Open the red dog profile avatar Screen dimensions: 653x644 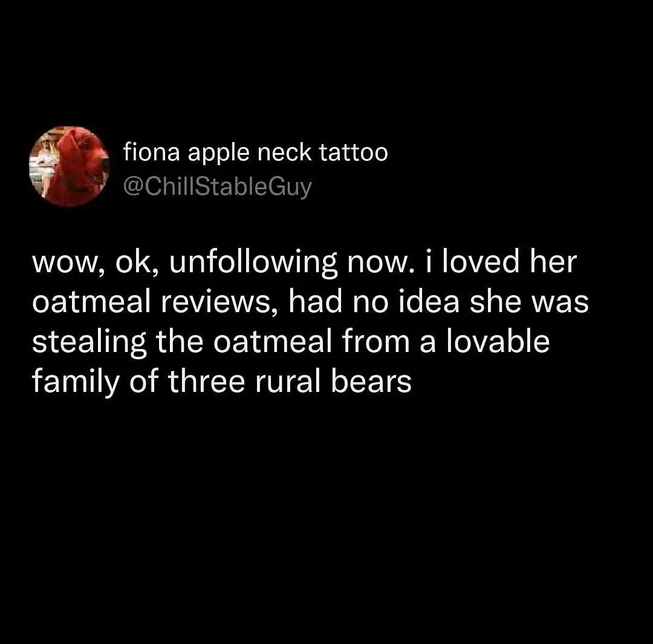pos(69,166)
